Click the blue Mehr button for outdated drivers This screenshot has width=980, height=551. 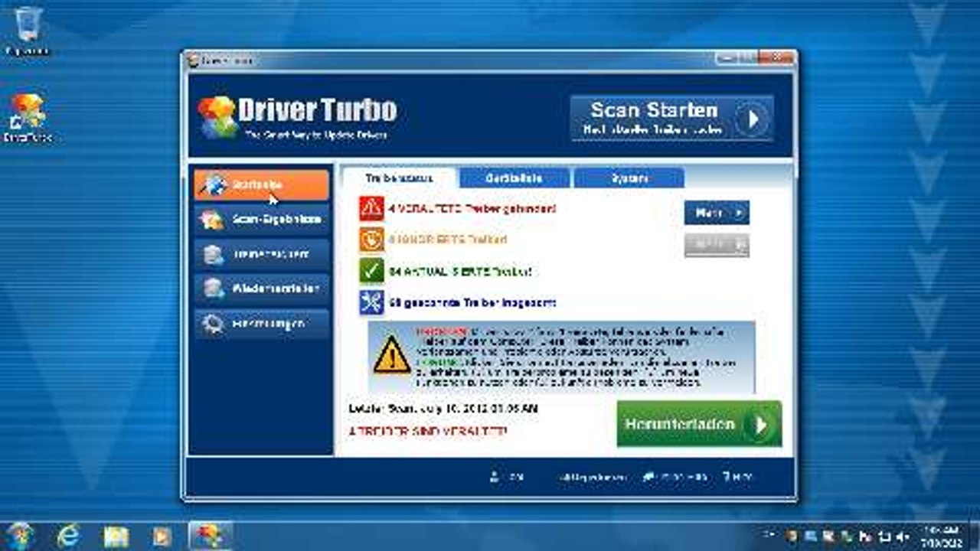click(717, 213)
